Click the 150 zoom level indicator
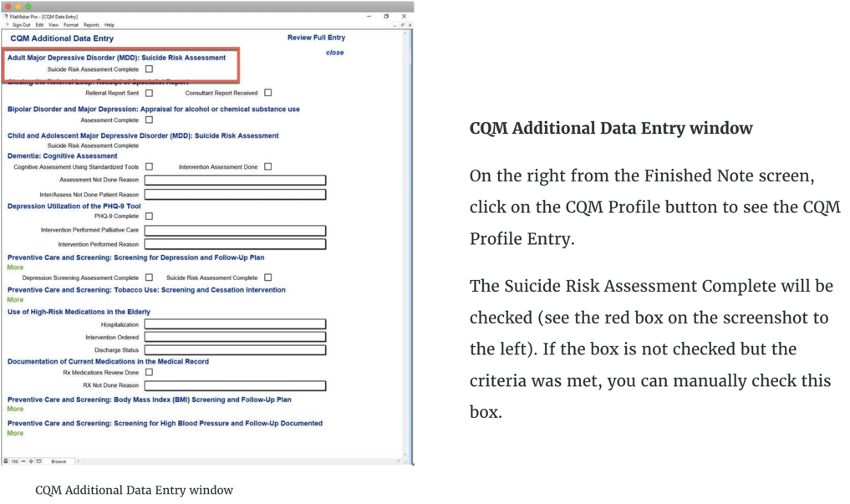This screenshot has height=504, width=850. (x=14, y=461)
